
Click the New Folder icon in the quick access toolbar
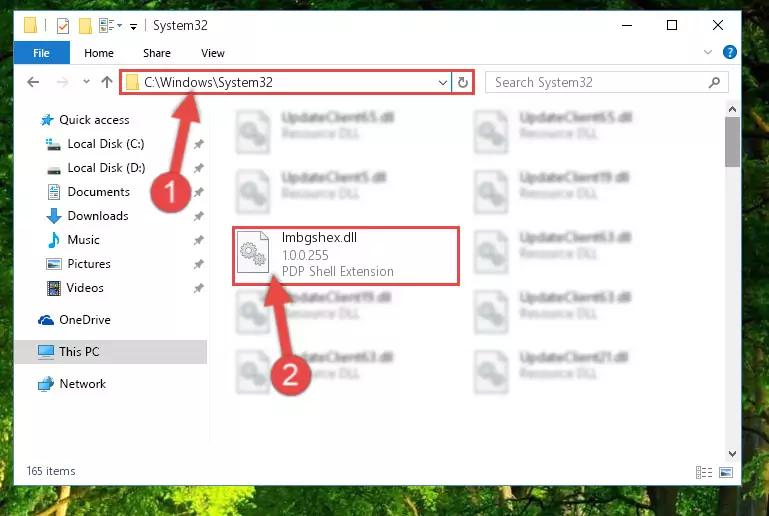85,26
